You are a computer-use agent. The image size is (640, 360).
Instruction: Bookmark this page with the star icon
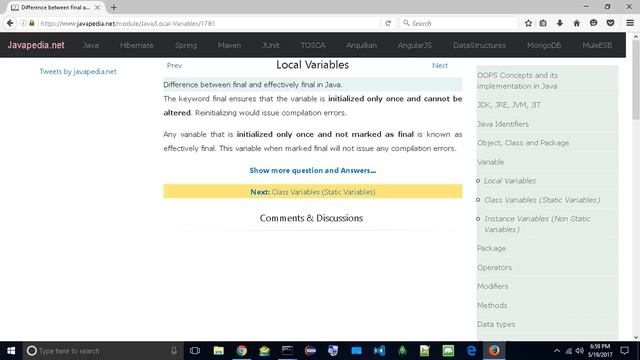click(x=528, y=23)
